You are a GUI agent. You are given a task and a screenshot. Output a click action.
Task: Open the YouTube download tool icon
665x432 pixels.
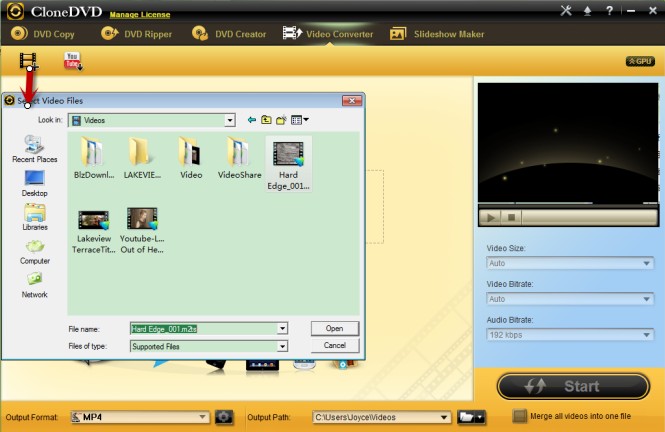click(x=73, y=61)
